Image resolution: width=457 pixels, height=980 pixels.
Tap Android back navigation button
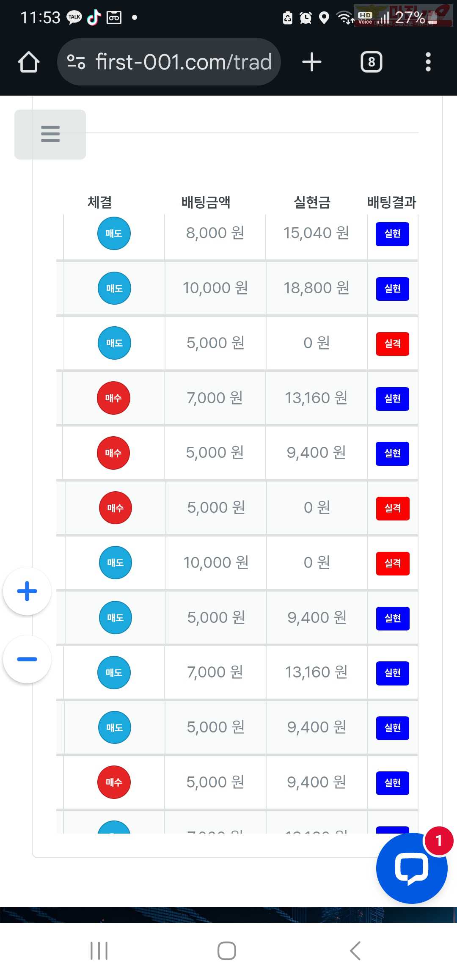(x=355, y=951)
